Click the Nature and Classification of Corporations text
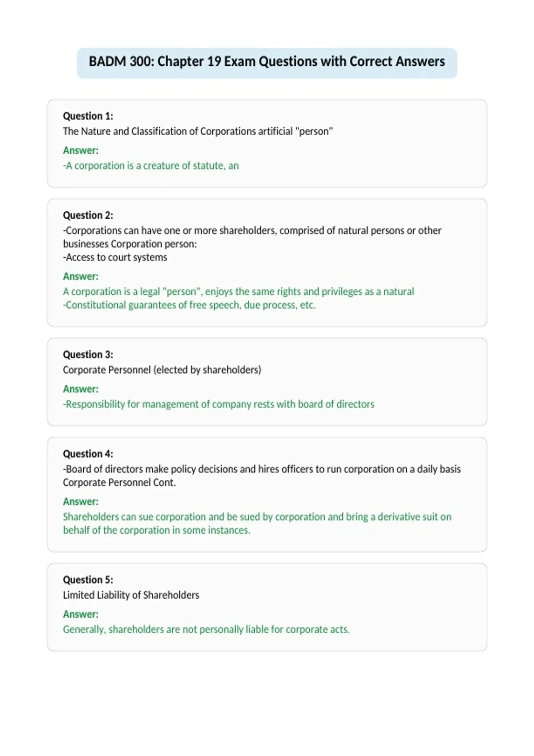The image size is (534, 756). (x=198, y=131)
